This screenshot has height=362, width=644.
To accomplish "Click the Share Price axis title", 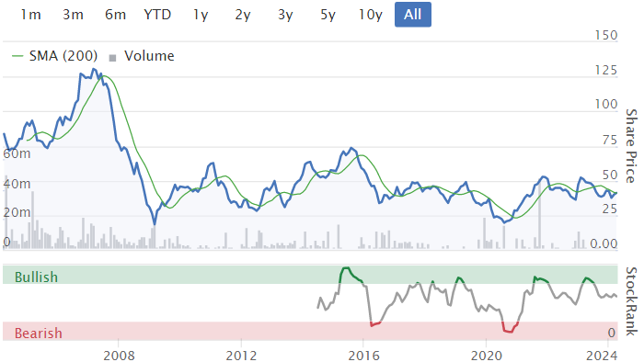I will (x=632, y=146).
